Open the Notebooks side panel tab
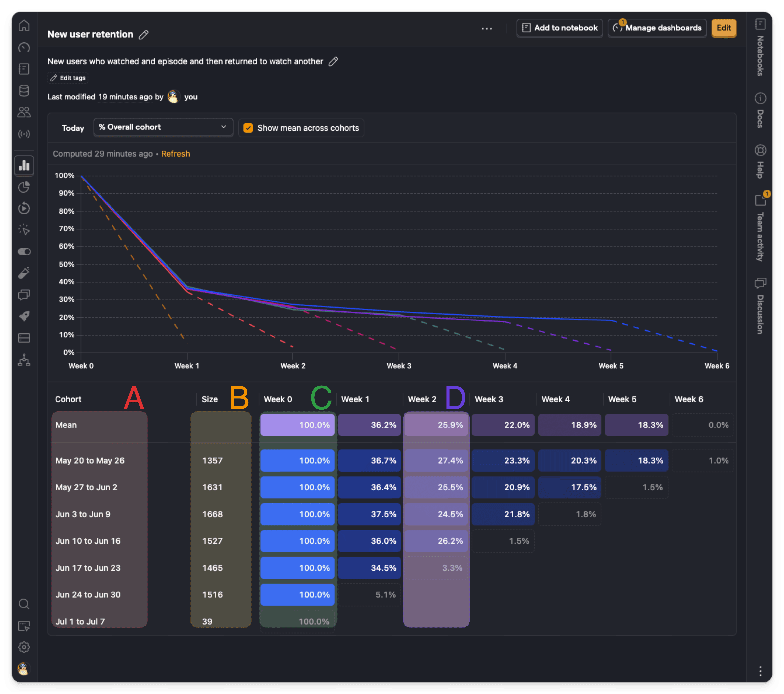 pos(760,47)
